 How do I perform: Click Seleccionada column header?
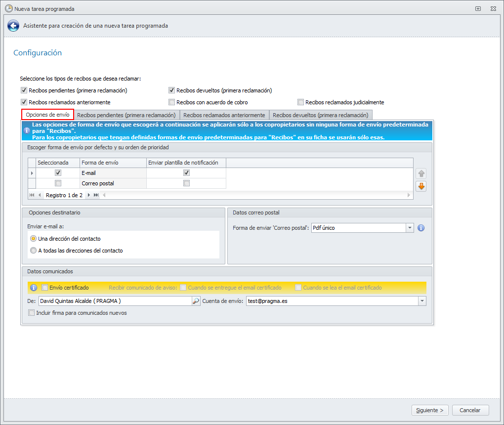[x=58, y=163]
